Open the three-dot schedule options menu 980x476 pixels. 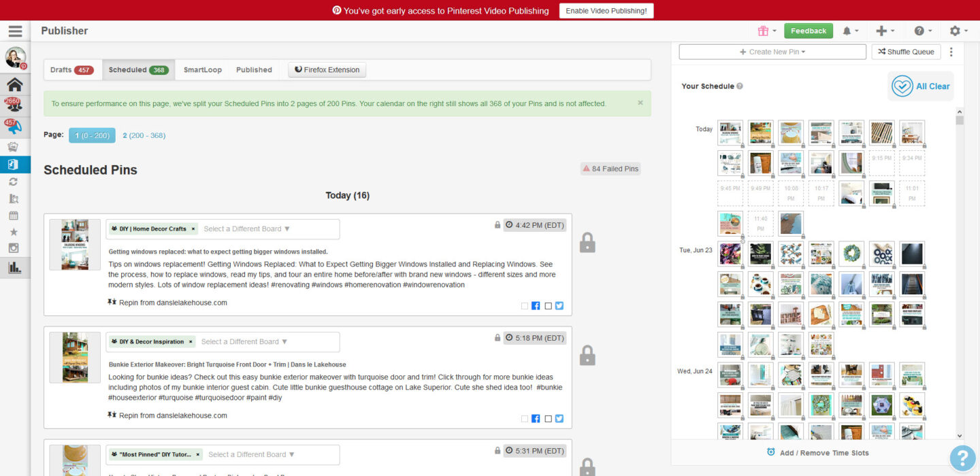(x=951, y=52)
